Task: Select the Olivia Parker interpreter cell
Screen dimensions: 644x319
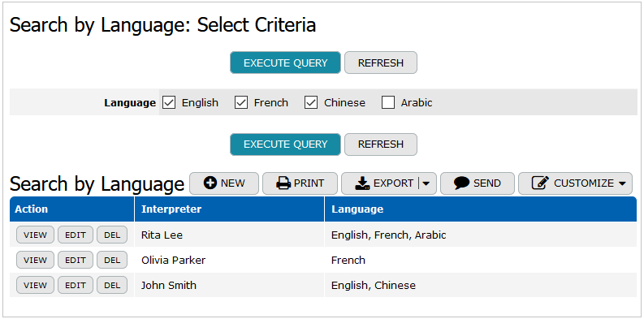Action: coord(229,260)
